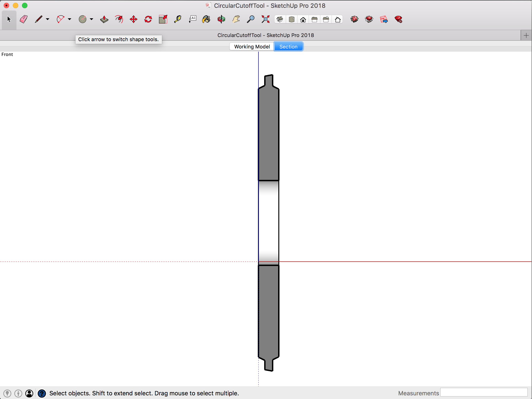The height and width of the screenshot is (399, 532).
Task: Pick the Push/Pull tool
Action: click(x=104, y=19)
